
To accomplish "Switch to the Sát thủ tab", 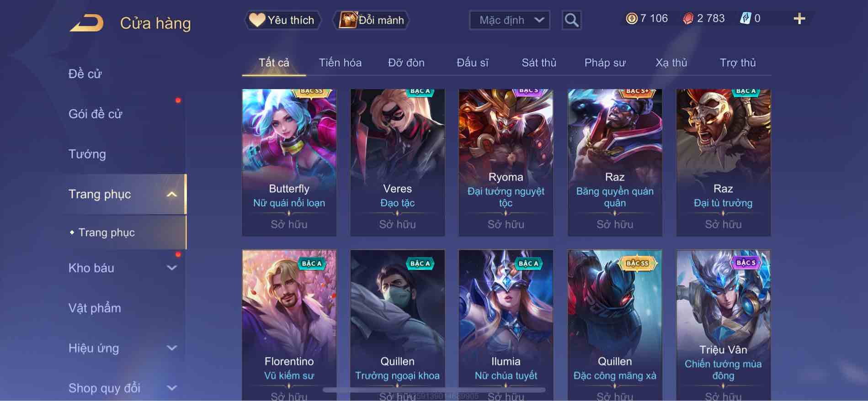I will pos(539,63).
